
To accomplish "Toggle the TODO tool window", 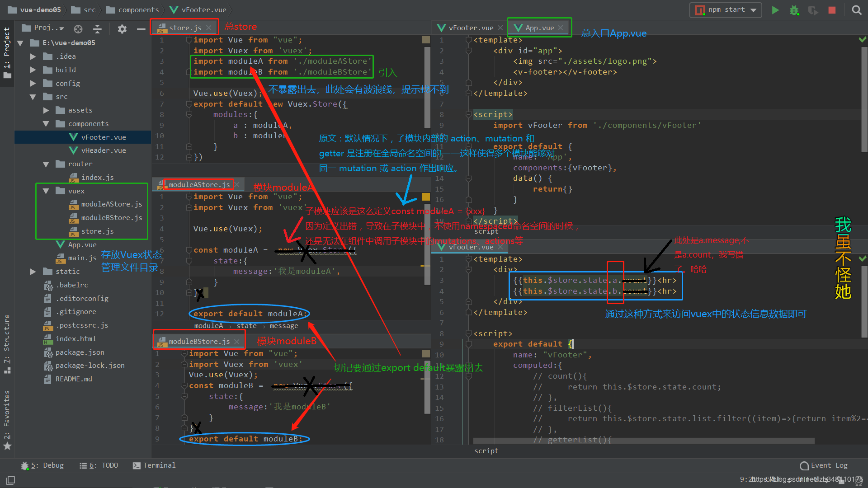I will click(99, 465).
